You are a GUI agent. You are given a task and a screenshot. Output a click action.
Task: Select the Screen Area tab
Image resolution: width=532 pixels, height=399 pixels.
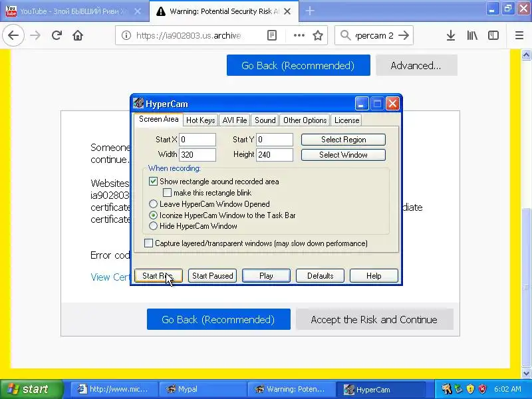coord(158,119)
